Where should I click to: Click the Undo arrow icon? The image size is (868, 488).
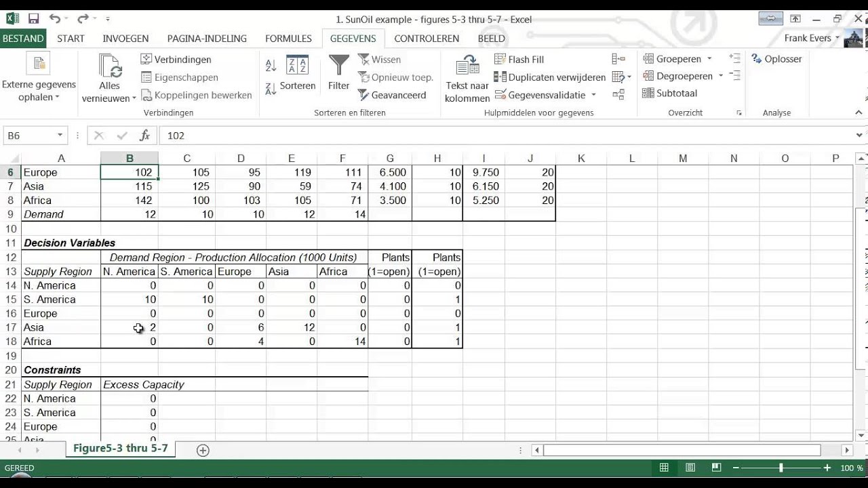55,19
